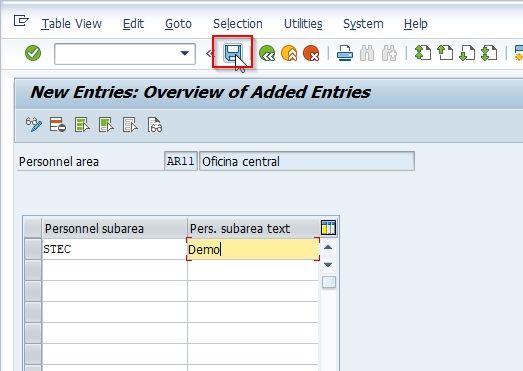Viewport: 523px width, 371px height.
Task: Click the document with glasses icon
Action: tap(154, 125)
